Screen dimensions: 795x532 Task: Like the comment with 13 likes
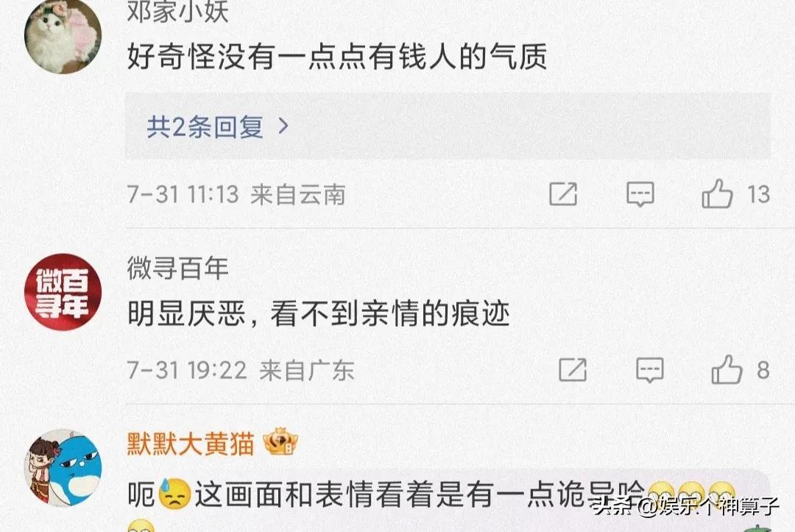pos(718,194)
